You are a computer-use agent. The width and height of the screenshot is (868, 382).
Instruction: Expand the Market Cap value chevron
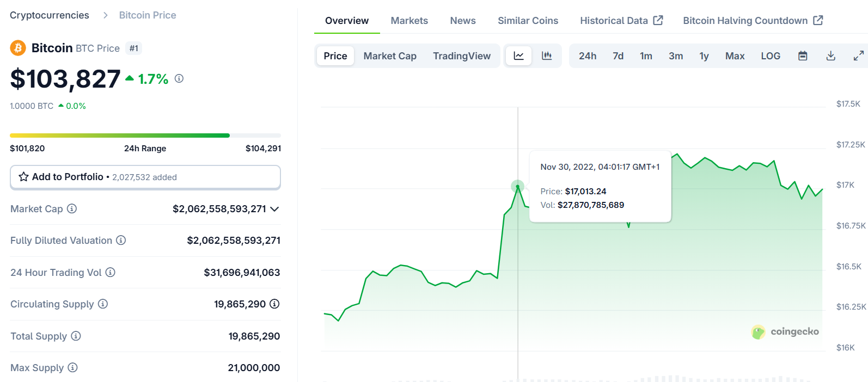click(274, 210)
